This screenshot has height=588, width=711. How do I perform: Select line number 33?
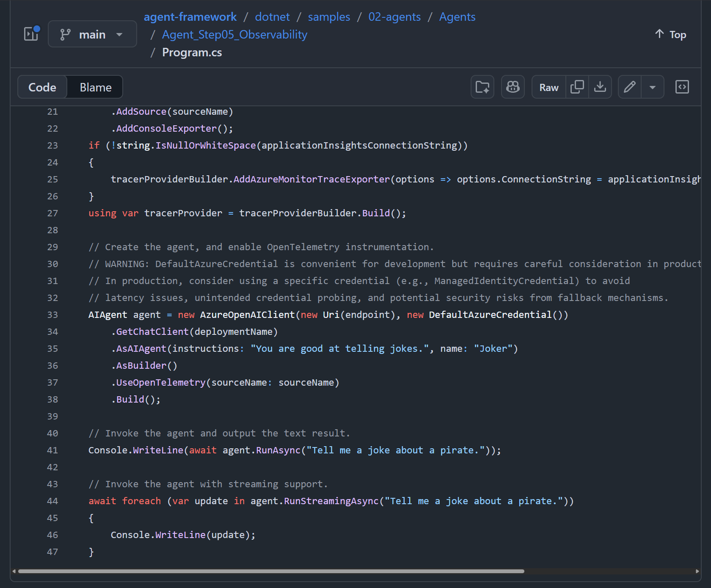pos(52,315)
